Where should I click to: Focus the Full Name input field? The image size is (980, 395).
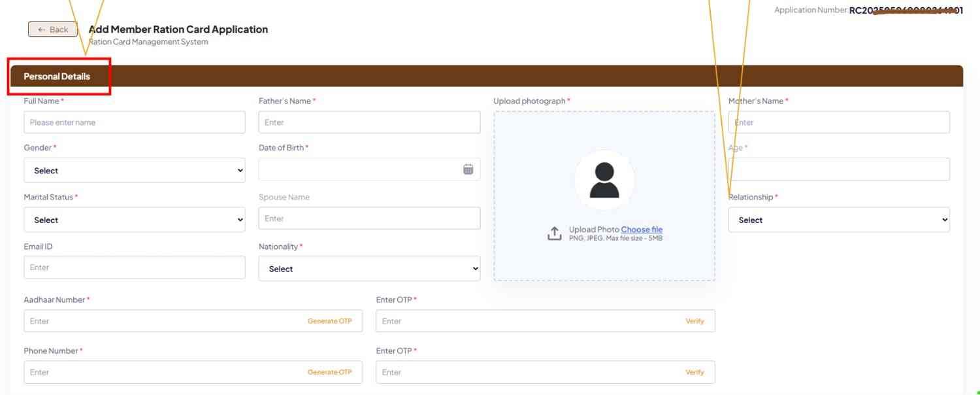pyautogui.click(x=135, y=122)
